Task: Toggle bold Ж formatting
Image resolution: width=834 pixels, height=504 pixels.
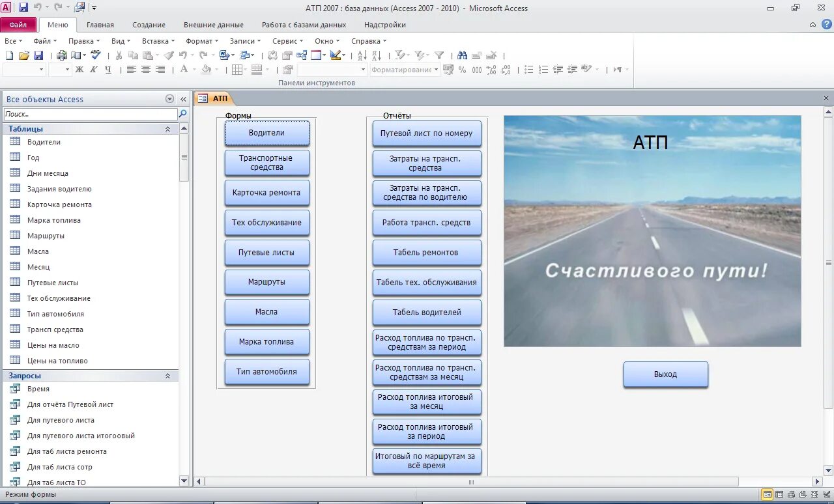Action: point(79,70)
